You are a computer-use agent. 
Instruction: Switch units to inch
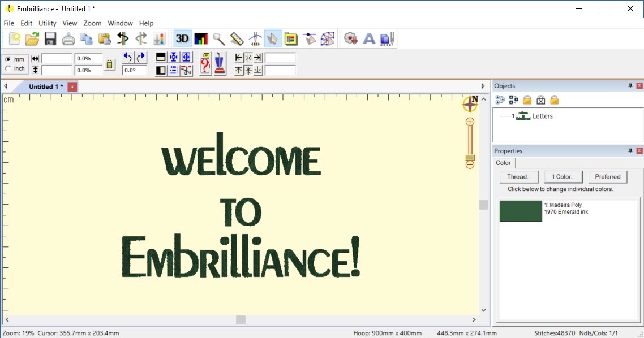pyautogui.click(x=8, y=67)
